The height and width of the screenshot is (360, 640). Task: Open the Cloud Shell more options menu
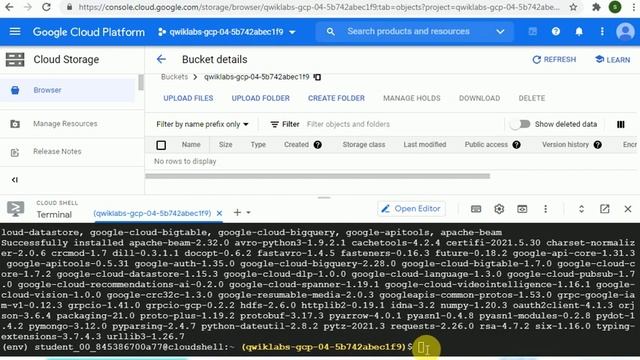point(545,209)
